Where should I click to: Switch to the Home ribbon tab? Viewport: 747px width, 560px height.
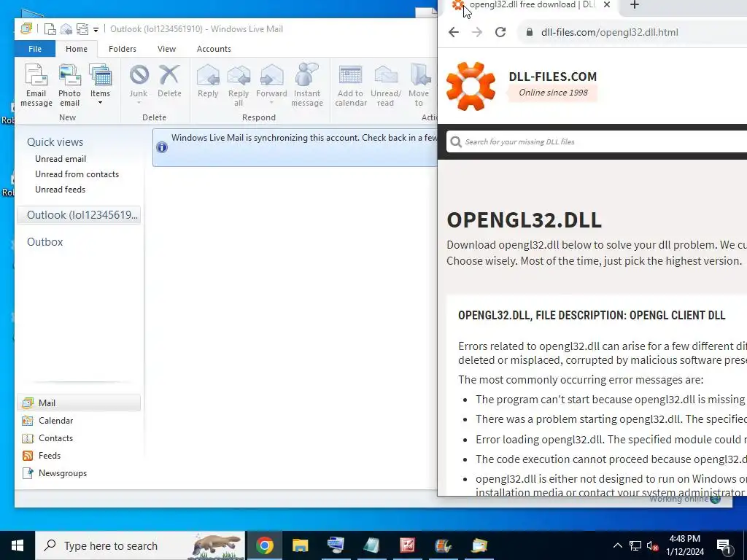tap(77, 49)
